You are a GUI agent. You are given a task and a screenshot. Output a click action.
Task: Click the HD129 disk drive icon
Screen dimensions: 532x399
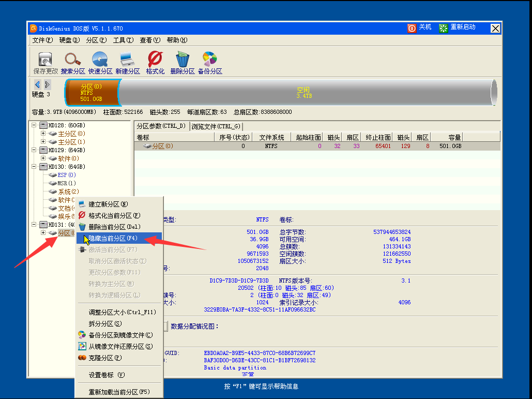(x=43, y=150)
